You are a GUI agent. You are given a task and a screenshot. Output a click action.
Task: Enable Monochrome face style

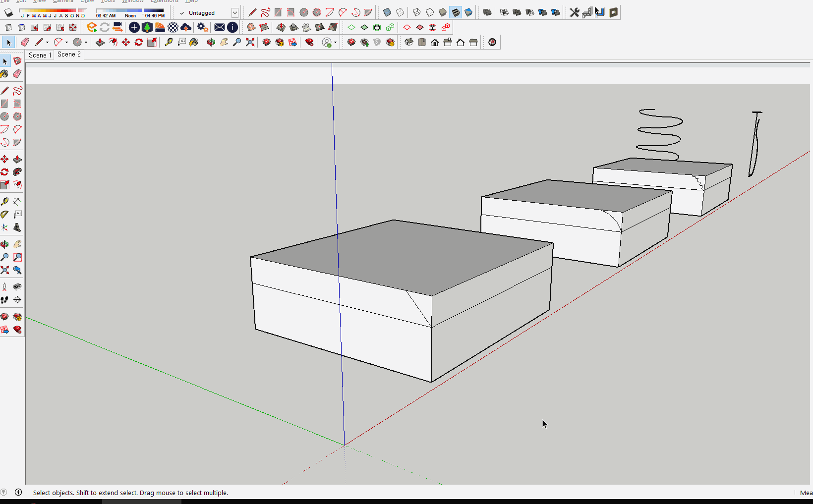(468, 12)
